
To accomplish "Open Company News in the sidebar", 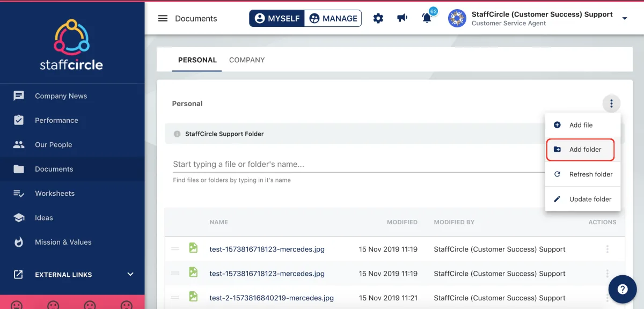I will pyautogui.click(x=72, y=96).
